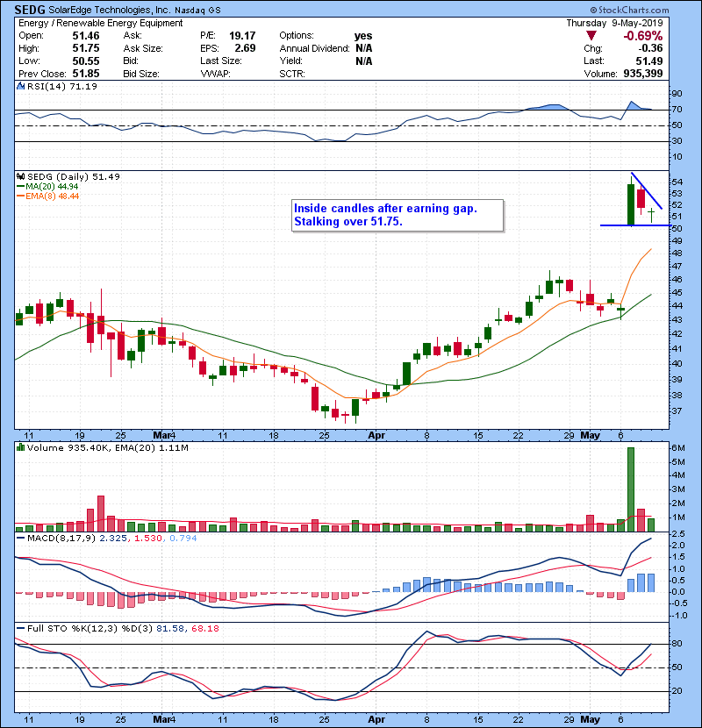
Task: Select the Low price value 50.55
Action: [x=85, y=61]
